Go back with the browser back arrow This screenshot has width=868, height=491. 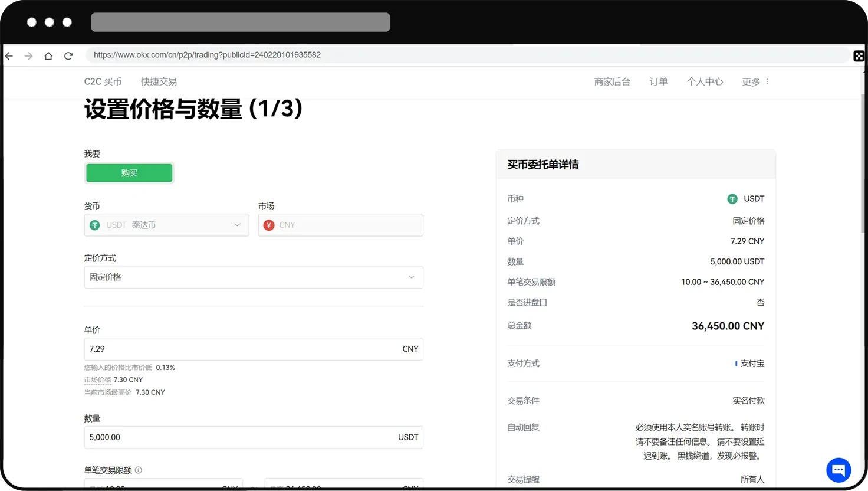tap(9, 55)
